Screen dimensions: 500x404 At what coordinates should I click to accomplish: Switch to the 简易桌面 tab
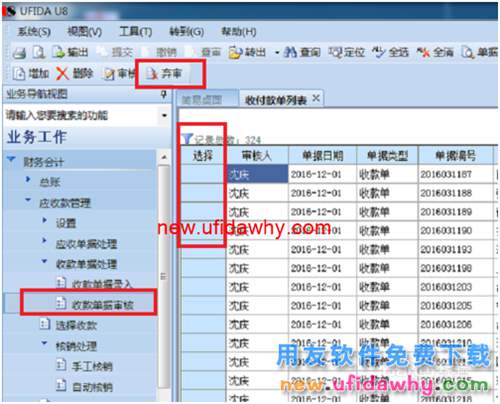pos(207,99)
